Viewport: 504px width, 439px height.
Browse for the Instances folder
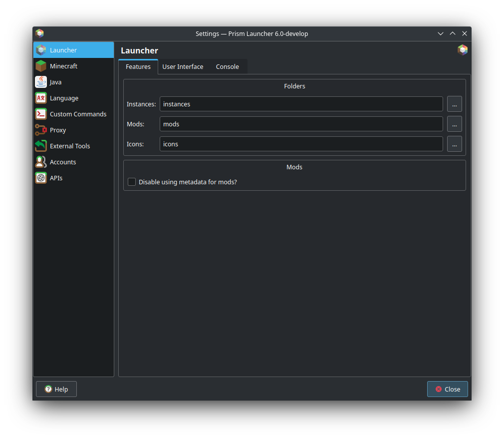click(455, 104)
